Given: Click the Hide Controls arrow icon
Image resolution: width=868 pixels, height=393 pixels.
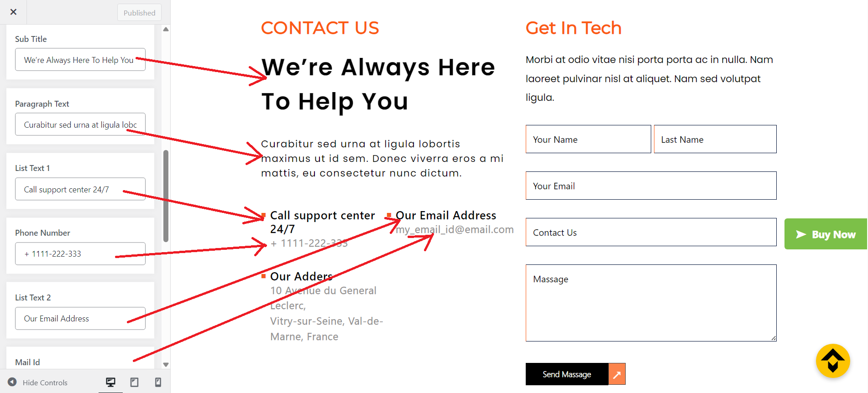Looking at the screenshot, I should (12, 382).
